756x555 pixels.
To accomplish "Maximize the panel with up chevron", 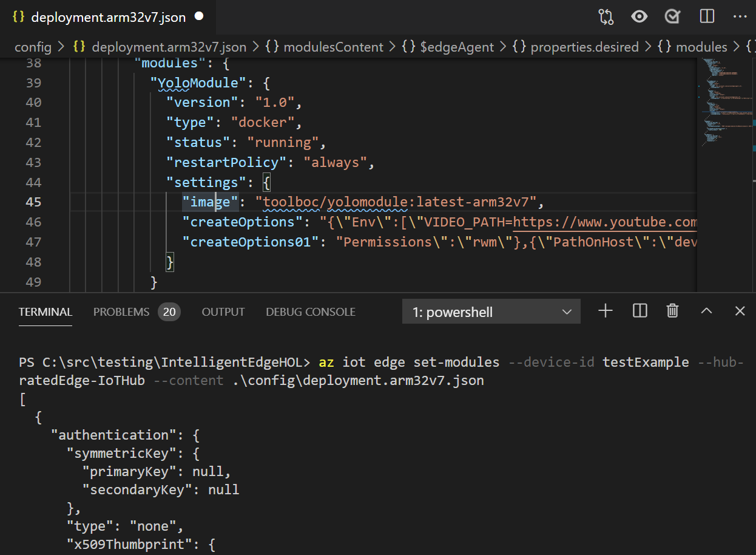I will click(x=706, y=312).
